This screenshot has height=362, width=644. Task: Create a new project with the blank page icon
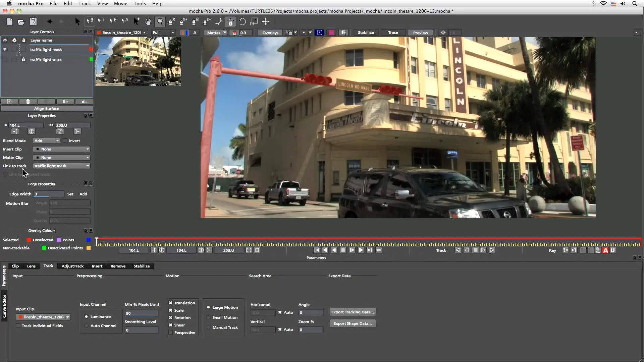(9, 22)
